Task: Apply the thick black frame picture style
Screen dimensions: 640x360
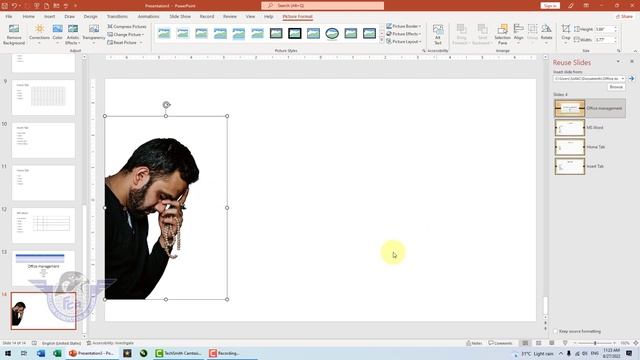Action: point(295,33)
